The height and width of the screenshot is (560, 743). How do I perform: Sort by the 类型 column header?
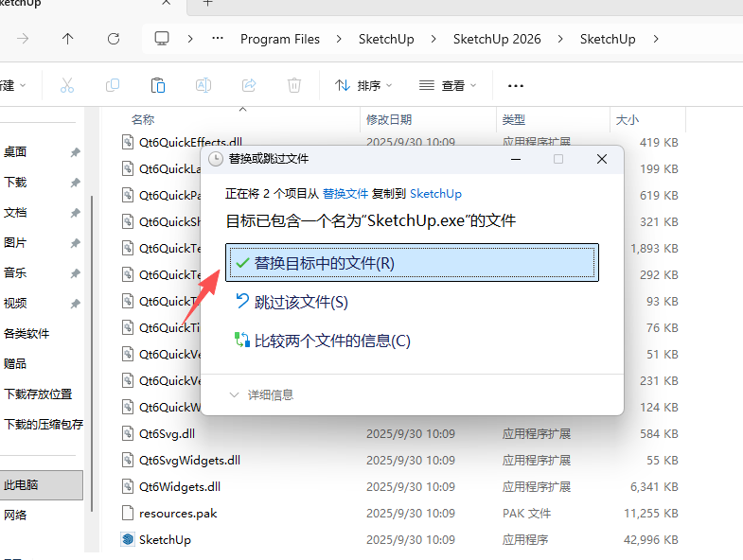pos(514,119)
